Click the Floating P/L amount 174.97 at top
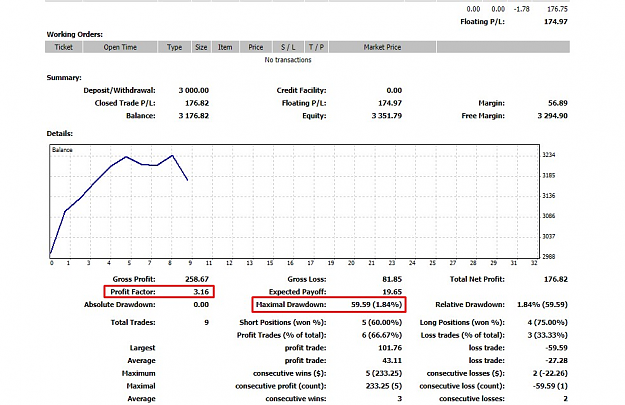Screen dimensions: 625x405 [556, 22]
